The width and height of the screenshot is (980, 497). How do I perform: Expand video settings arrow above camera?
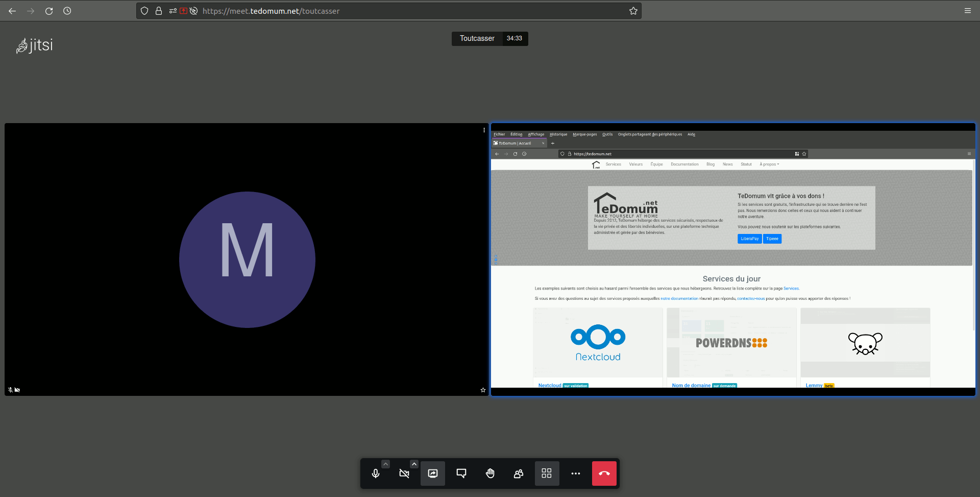pyautogui.click(x=414, y=464)
